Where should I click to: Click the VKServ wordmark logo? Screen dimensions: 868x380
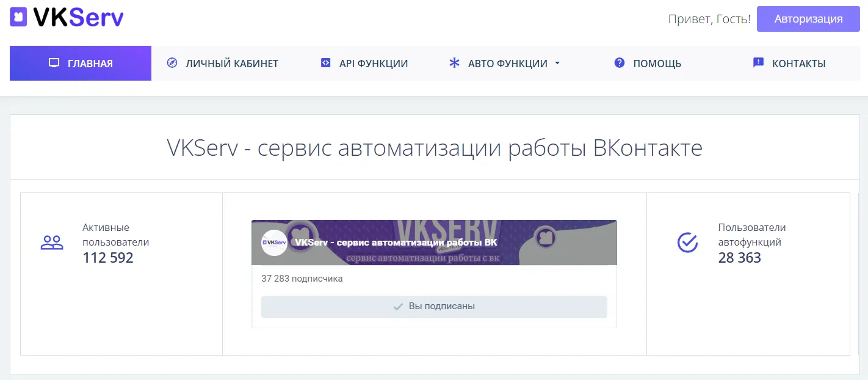coord(78,18)
